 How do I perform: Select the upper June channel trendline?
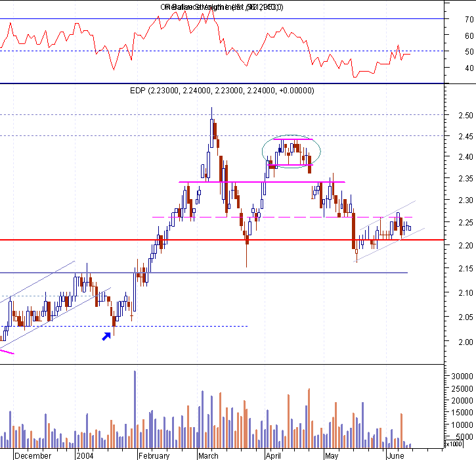(x=387, y=215)
